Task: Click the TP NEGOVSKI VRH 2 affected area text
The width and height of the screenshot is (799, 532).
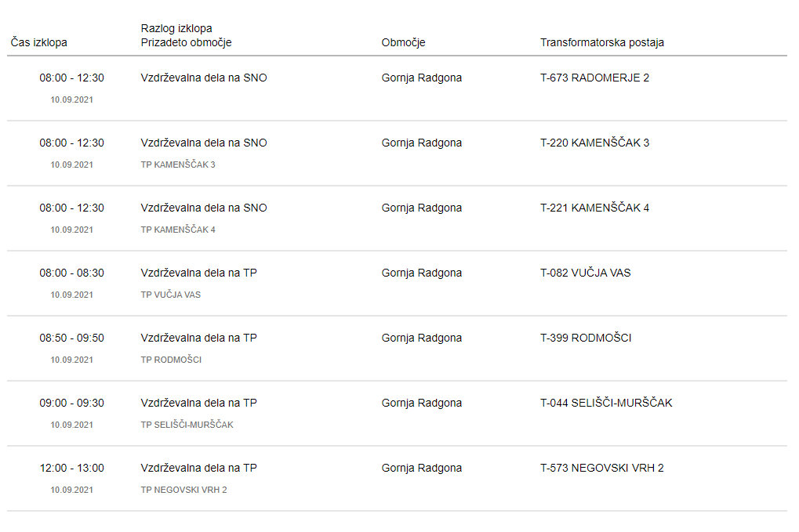Action: pos(184,490)
